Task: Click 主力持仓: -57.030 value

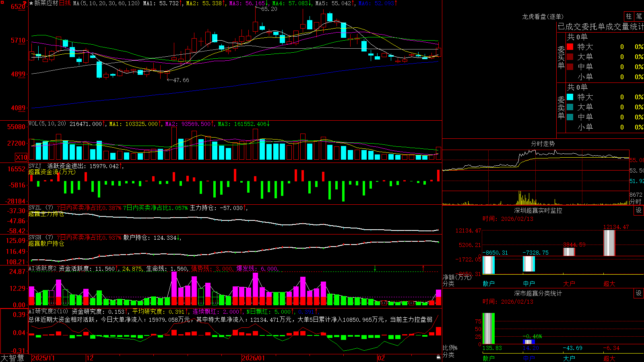Action: [x=218, y=208]
